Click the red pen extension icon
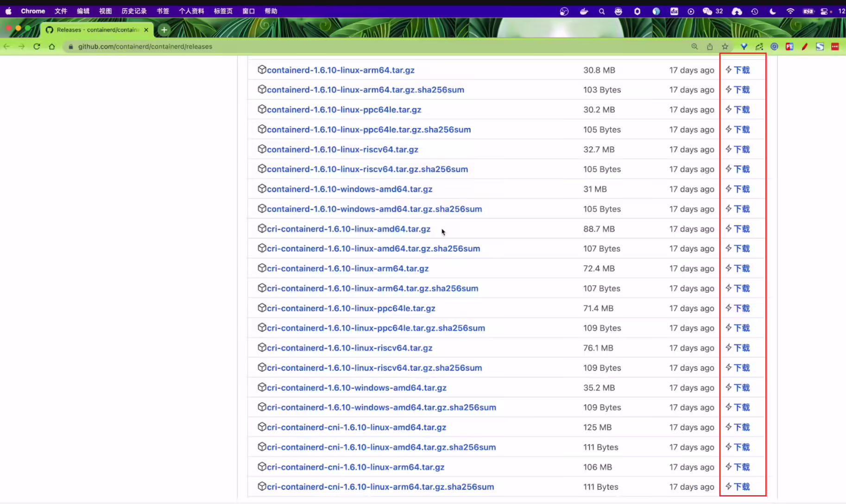This screenshot has width=846, height=504. [805, 46]
